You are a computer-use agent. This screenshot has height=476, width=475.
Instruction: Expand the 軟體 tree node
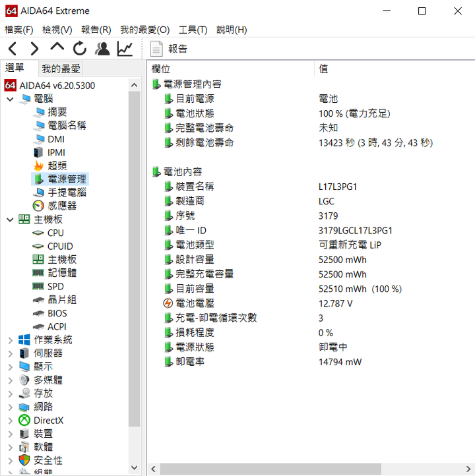pos(11,447)
